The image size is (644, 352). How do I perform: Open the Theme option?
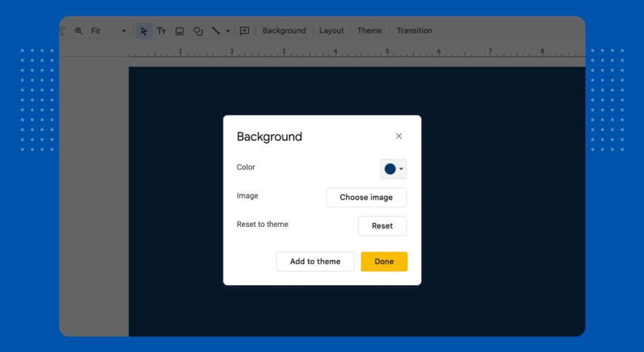pos(369,31)
